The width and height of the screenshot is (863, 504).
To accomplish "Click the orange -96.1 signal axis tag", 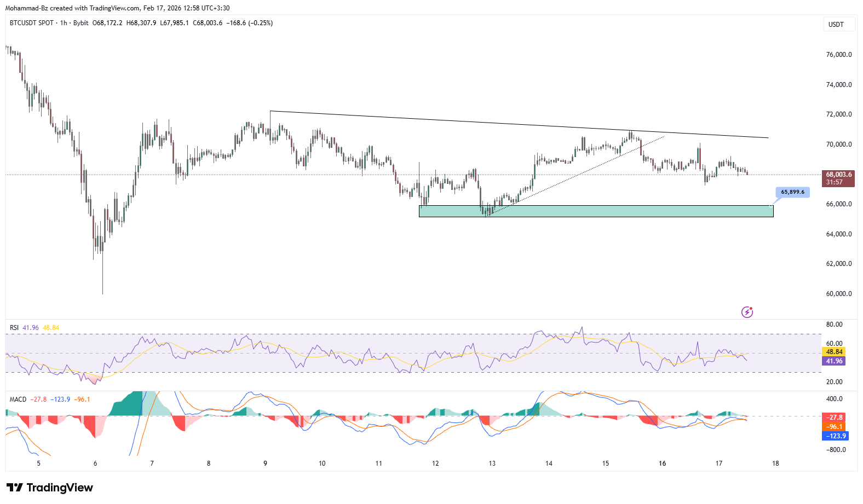I will pos(835,427).
